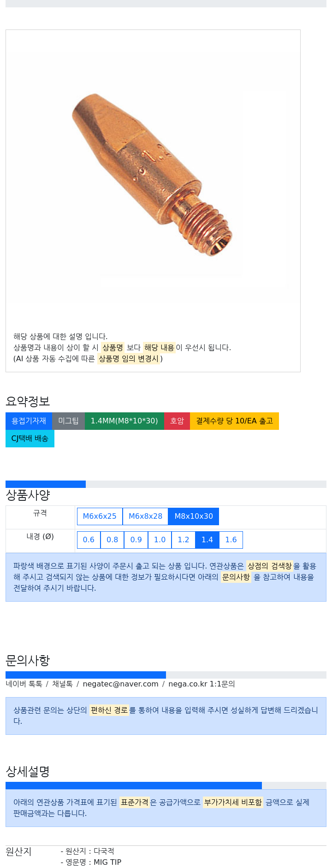Image resolution: width=332 pixels, height=868 pixels.
Task: Select the 1.4MM(M8*10*30) green tag
Action: (124, 421)
